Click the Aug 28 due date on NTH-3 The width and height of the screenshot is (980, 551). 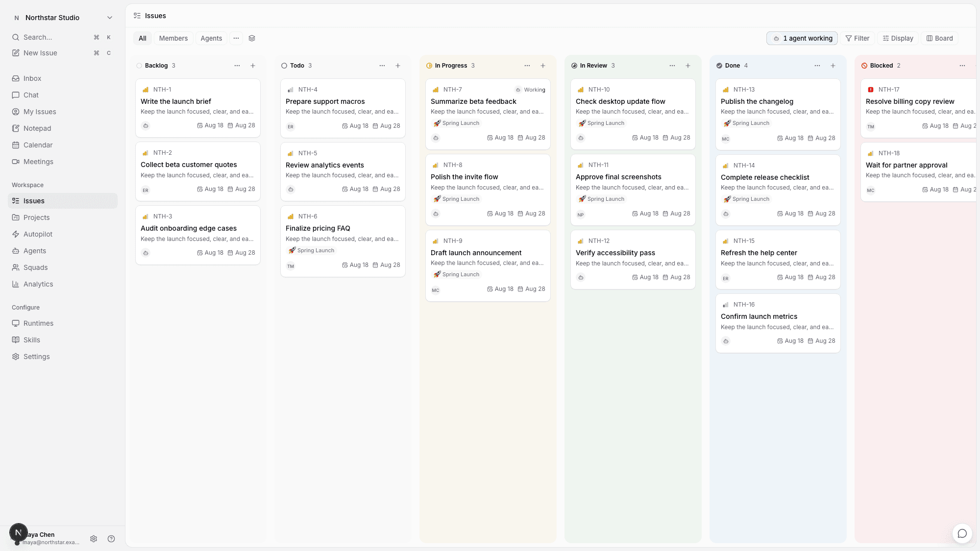242,253
